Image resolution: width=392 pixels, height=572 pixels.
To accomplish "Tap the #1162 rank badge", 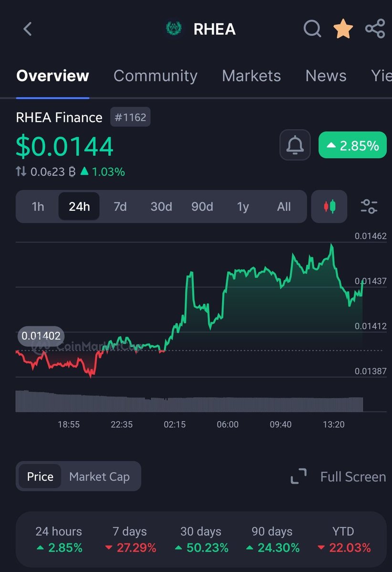I will click(130, 117).
